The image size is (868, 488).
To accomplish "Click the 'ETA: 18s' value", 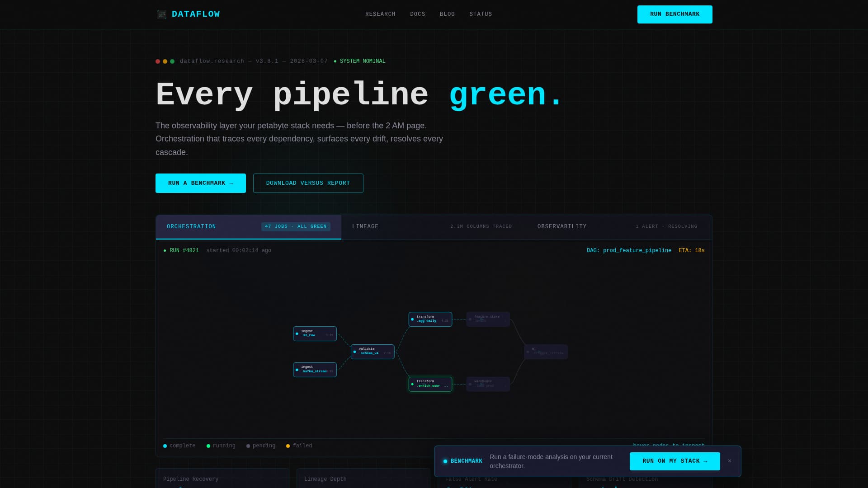I will [691, 251].
